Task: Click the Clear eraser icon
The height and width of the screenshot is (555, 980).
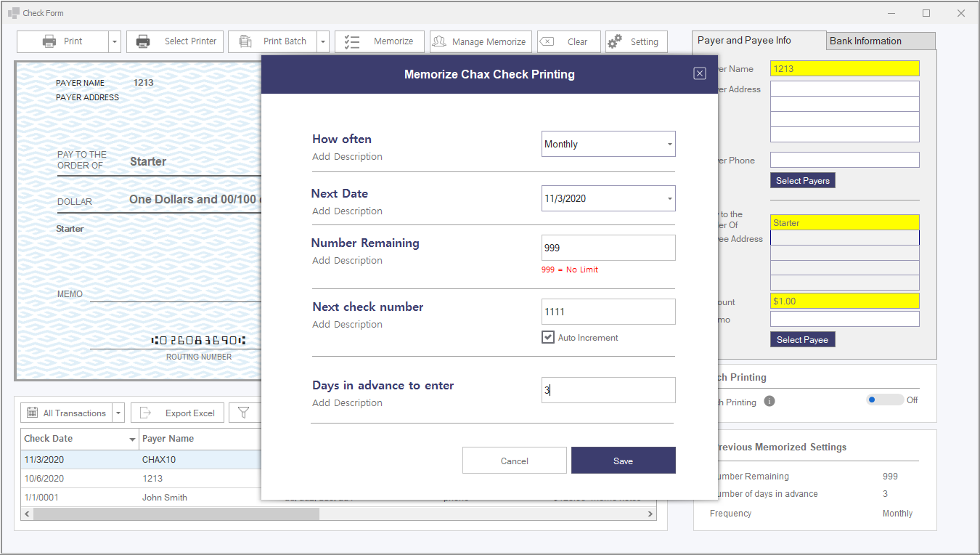Action: pos(547,41)
